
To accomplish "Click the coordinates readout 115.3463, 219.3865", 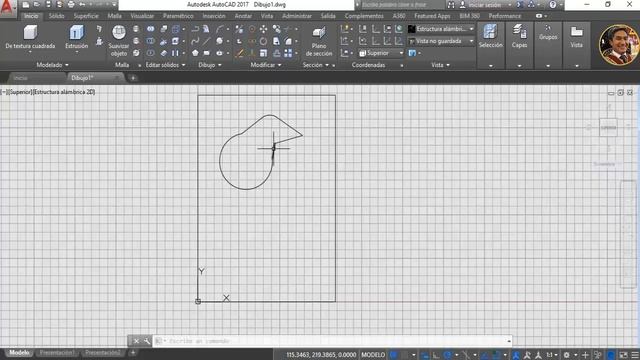I will [321, 355].
